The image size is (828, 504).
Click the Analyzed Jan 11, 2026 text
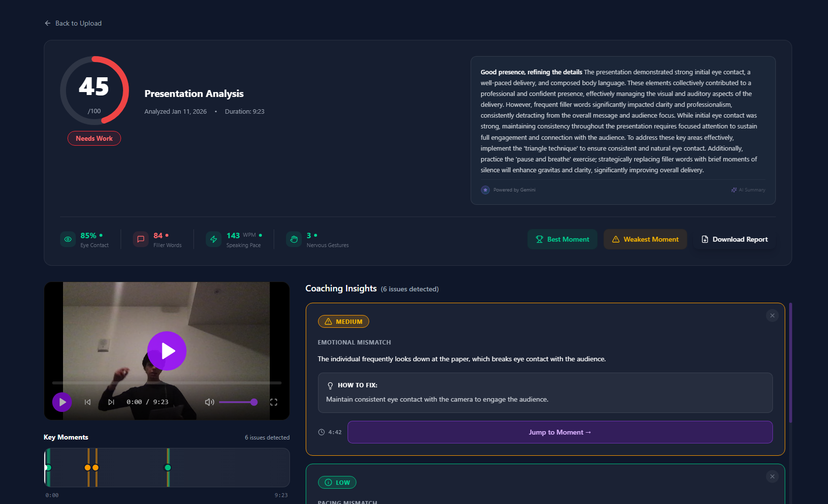click(176, 112)
